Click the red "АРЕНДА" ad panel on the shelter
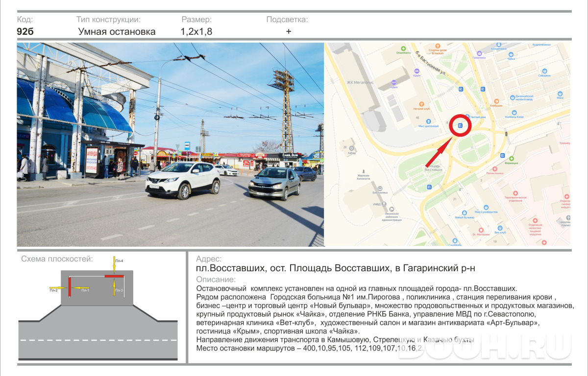The height and width of the screenshot is (376, 588). (x=92, y=161)
